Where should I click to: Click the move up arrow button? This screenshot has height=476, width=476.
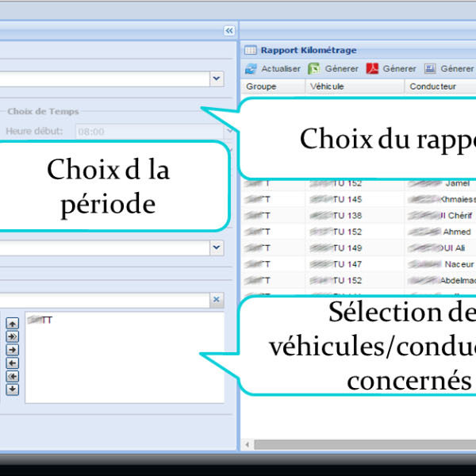pos(13,323)
